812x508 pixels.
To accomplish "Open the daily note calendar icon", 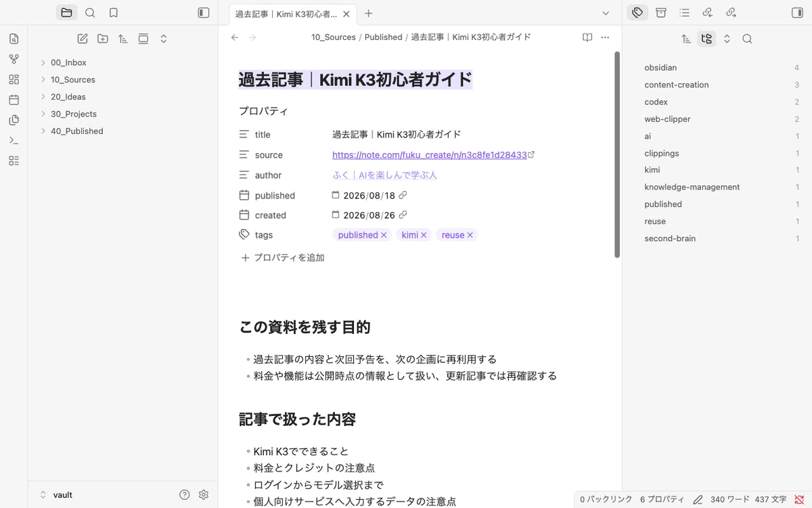I will click(x=14, y=100).
